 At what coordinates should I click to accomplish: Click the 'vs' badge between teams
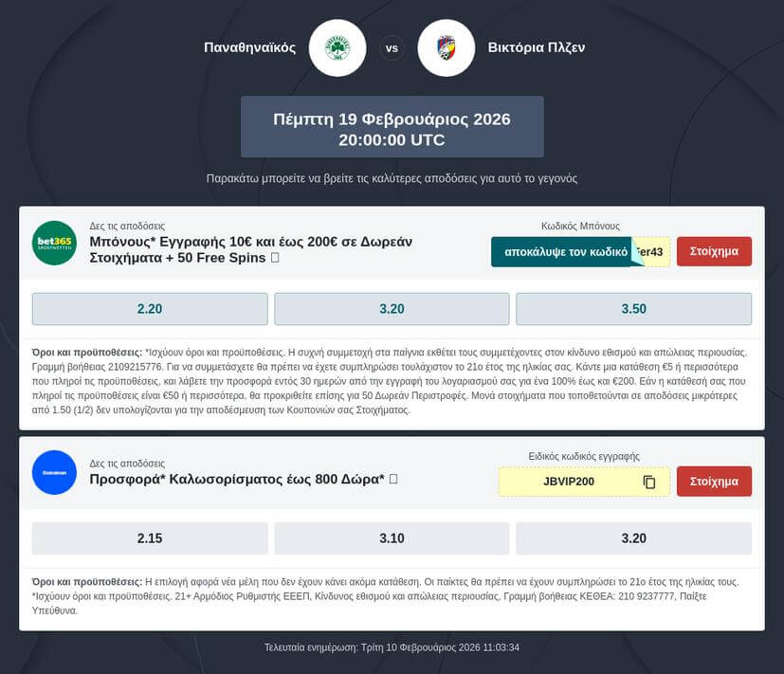point(392,47)
